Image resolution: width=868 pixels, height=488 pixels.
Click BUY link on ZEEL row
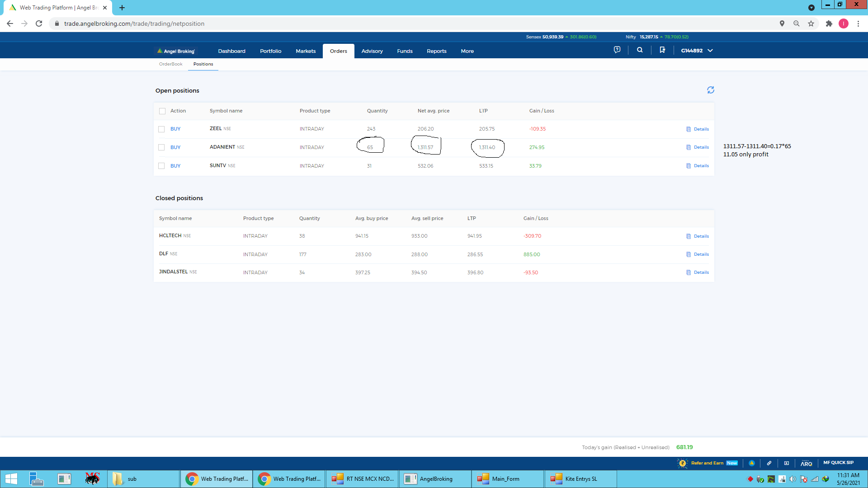[175, 129]
